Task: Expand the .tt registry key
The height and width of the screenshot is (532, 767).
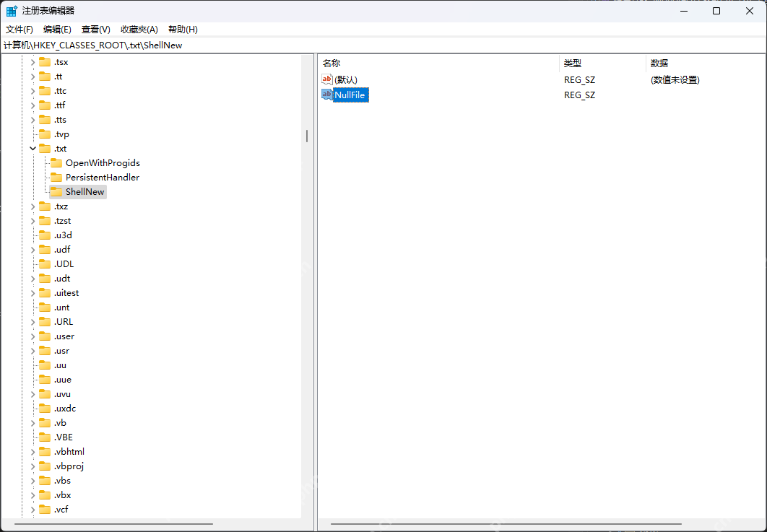Action: click(32, 77)
